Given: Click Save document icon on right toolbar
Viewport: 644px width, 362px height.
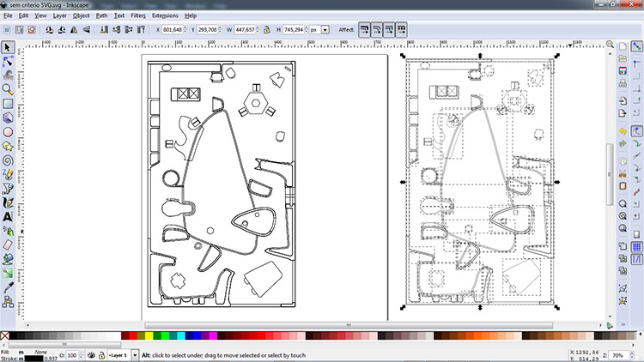Looking at the screenshot, I should (623, 70).
